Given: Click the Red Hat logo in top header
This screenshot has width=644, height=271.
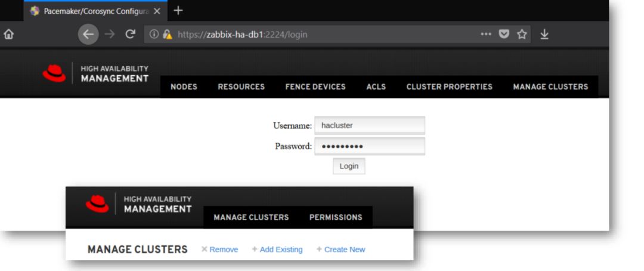Looking at the screenshot, I should (x=54, y=73).
